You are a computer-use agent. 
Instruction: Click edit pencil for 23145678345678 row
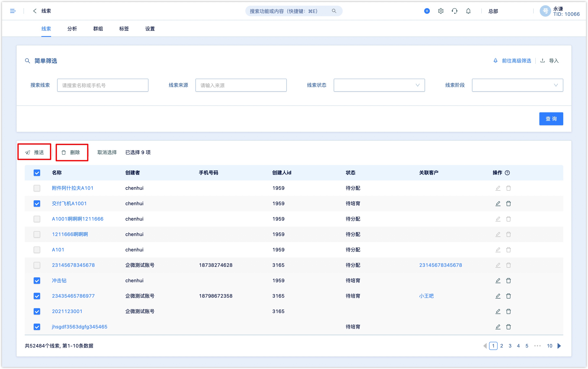point(498,265)
